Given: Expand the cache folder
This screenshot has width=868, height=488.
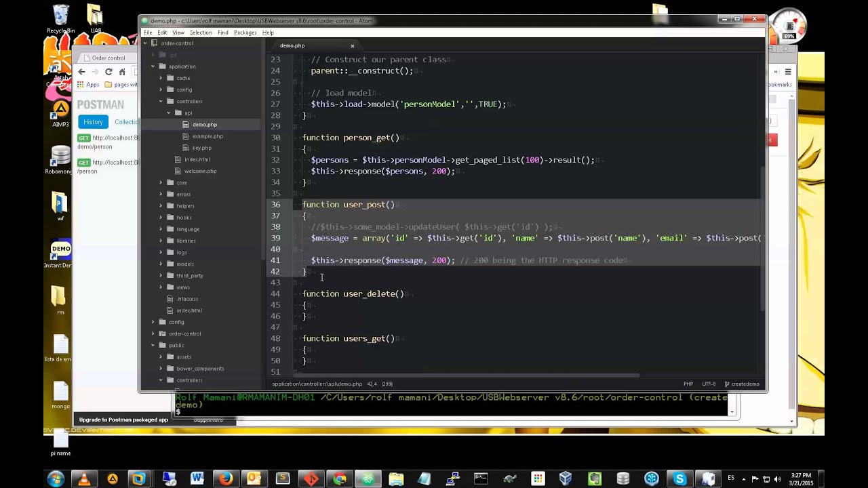Looking at the screenshot, I should (x=161, y=78).
